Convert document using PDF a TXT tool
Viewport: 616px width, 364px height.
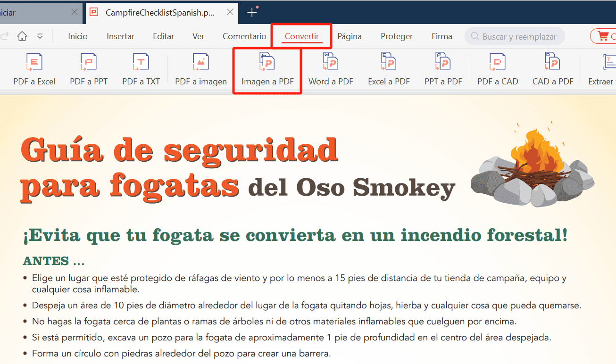coord(141,68)
